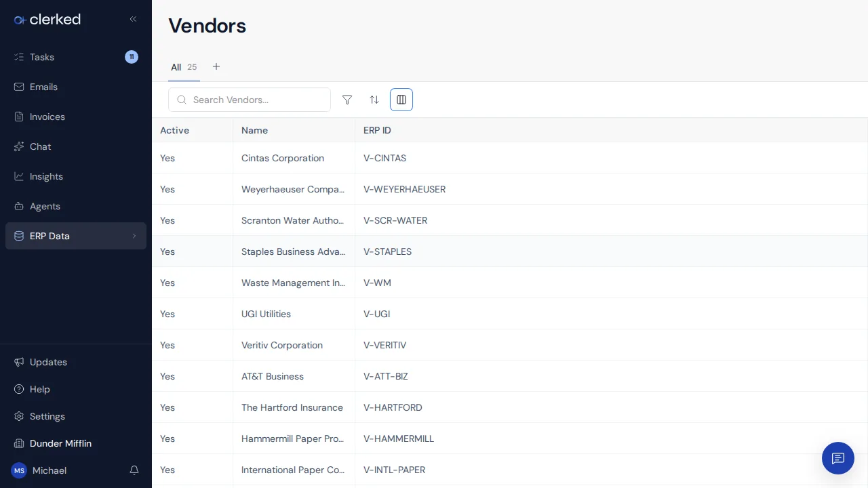Viewport: 868px width, 488px height.
Task: Focus the Search Vendors field
Action: [250, 100]
